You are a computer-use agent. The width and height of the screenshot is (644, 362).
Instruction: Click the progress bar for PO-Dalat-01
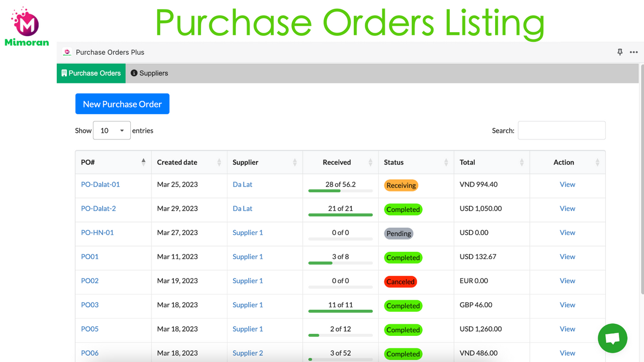340,190
